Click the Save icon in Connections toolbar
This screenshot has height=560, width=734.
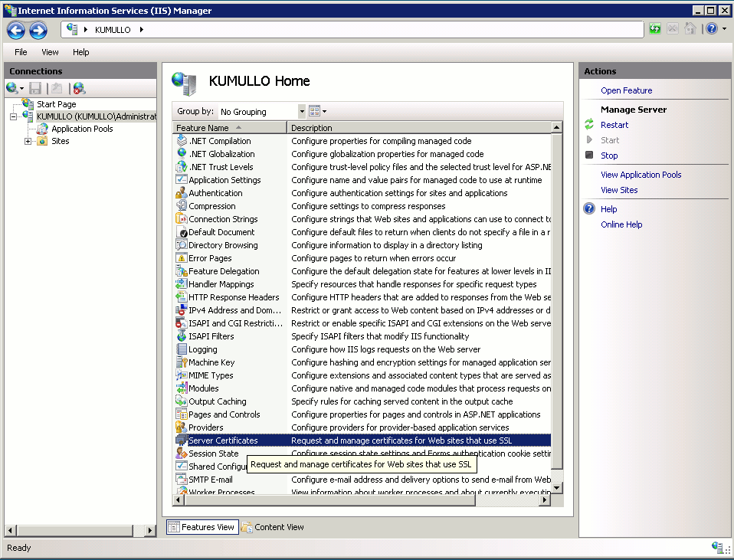pyautogui.click(x=36, y=89)
